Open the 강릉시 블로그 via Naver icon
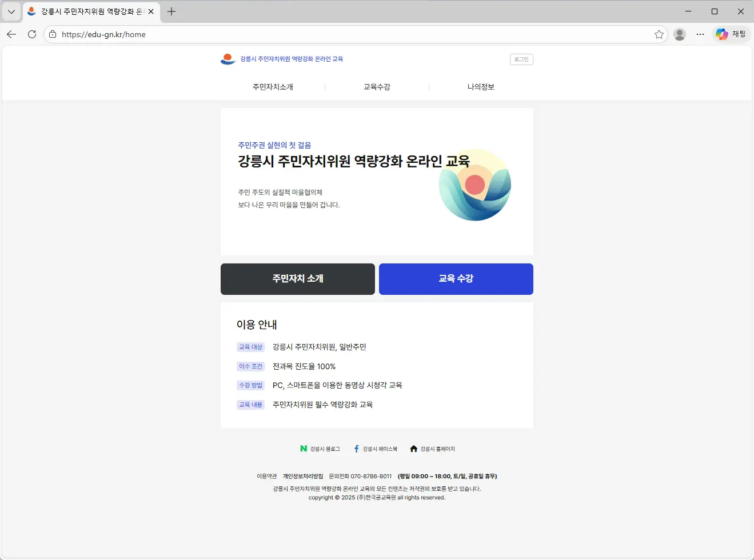 (303, 449)
